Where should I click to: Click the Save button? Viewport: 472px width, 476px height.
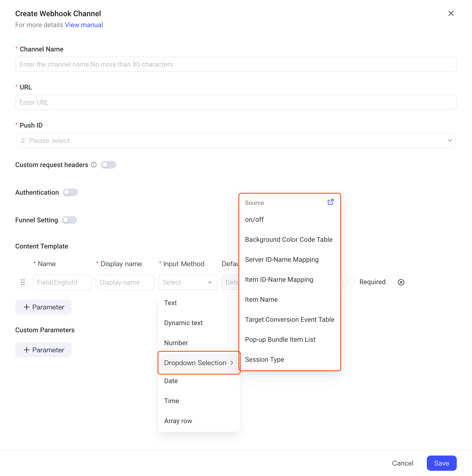pyautogui.click(x=442, y=463)
